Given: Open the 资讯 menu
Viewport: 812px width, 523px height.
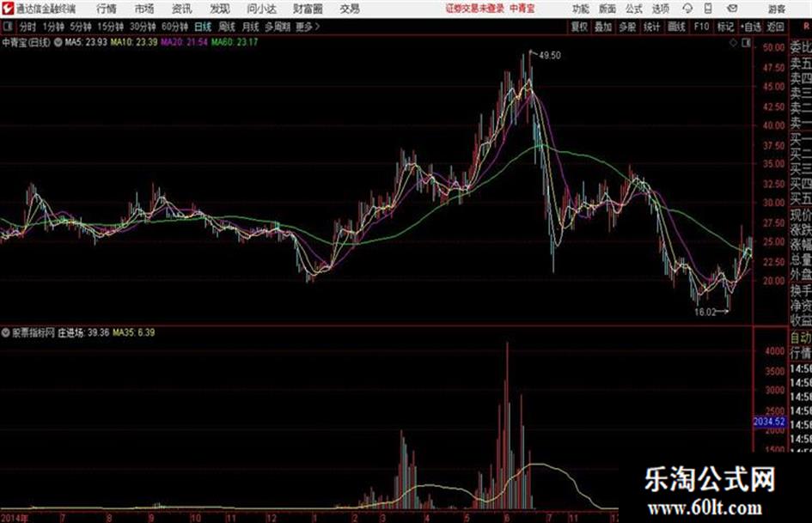Looking at the screenshot, I should pos(181,9).
